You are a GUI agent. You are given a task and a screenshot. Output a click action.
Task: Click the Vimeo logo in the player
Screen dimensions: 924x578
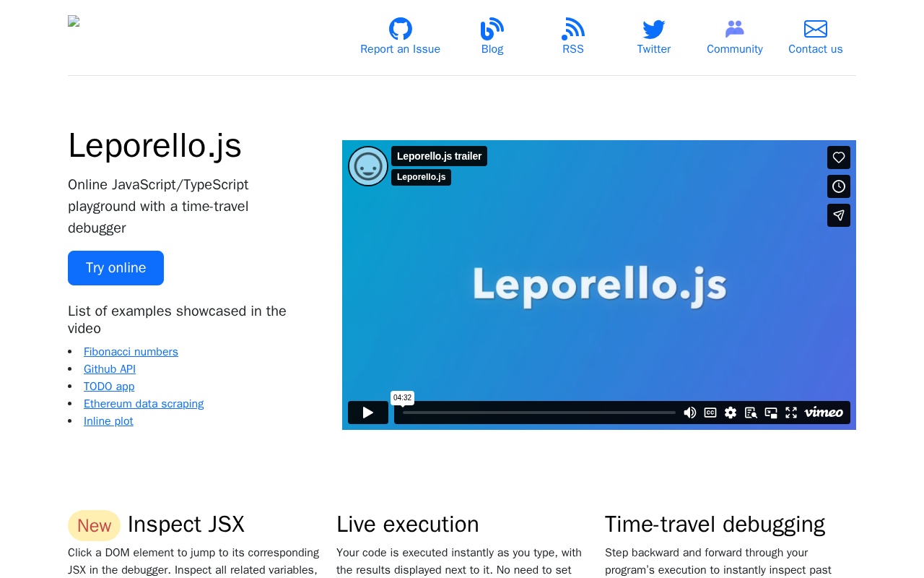[824, 413]
